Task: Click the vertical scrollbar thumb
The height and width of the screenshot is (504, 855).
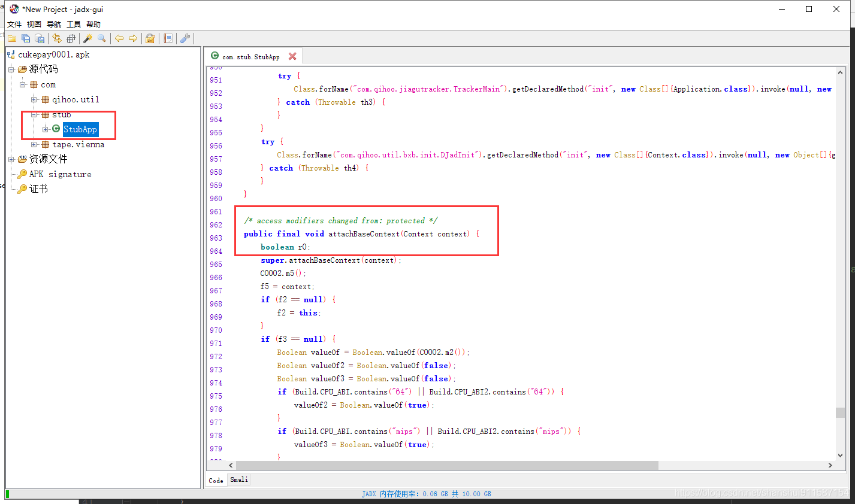Action: [840, 412]
